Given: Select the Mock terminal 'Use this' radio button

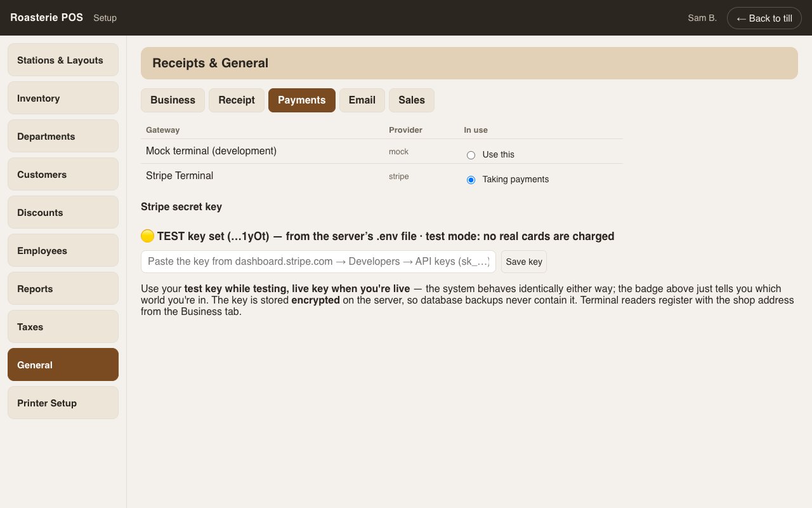Looking at the screenshot, I should click(x=471, y=155).
